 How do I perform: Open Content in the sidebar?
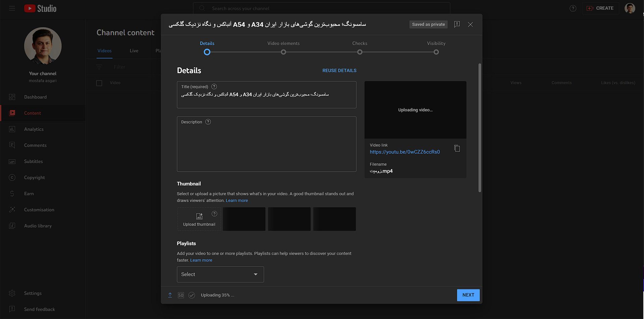(43, 113)
